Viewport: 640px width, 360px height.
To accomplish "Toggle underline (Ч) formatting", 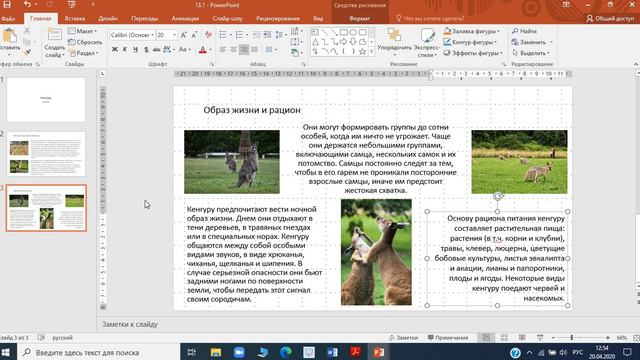I will click(x=136, y=50).
